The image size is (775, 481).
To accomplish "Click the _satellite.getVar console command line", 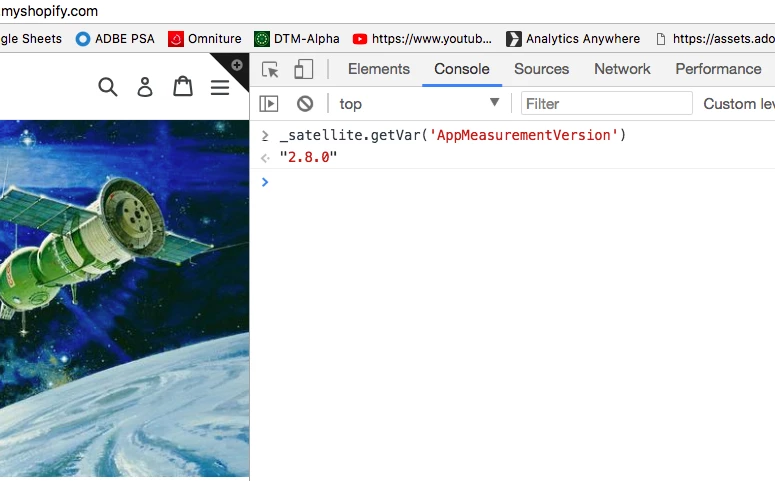I will (x=453, y=135).
